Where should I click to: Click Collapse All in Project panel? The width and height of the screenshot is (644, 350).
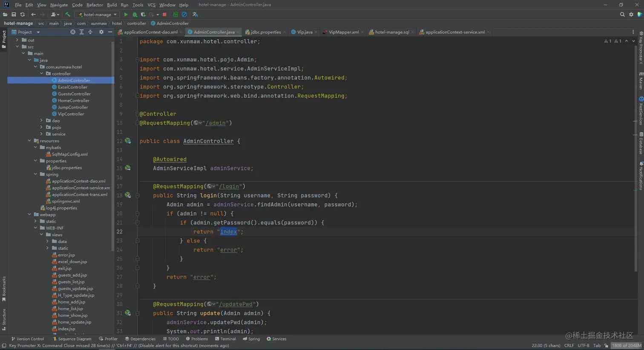(90, 32)
